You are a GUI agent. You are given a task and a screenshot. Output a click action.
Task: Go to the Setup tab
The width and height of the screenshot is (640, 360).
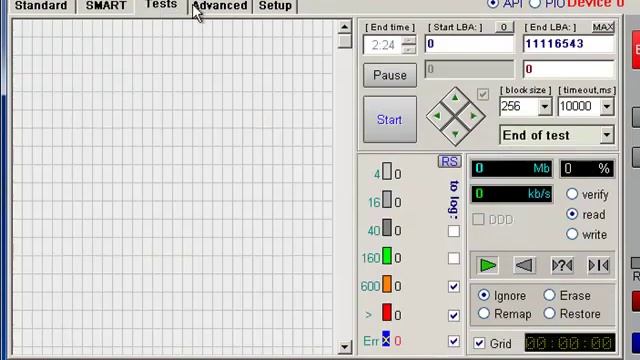coord(275,6)
